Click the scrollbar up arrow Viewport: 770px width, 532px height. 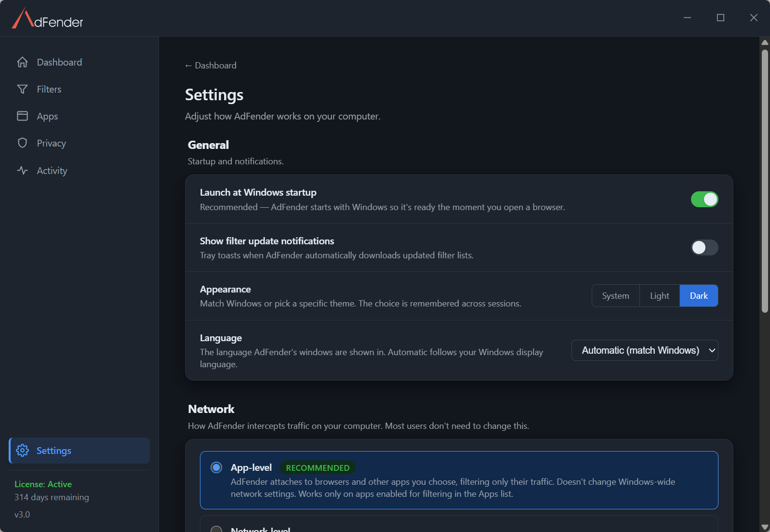tap(765, 42)
